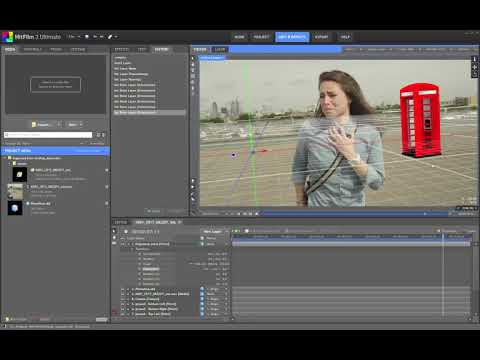Open the gear menu for first media item
Screen dimensions: 480x360
(107, 170)
